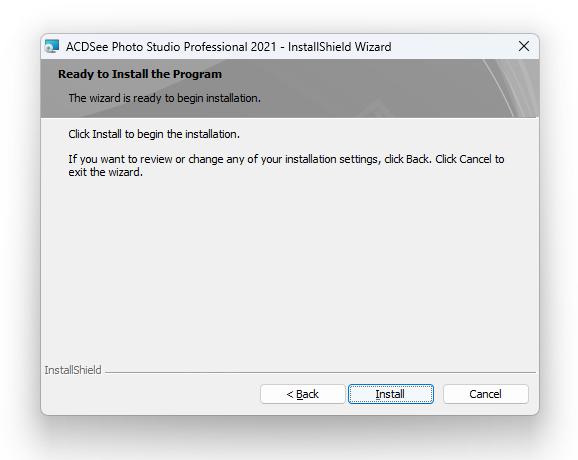Click the 'Click Install to begin the installation' text
Viewport: 578px width, 460px height.
tap(154, 134)
